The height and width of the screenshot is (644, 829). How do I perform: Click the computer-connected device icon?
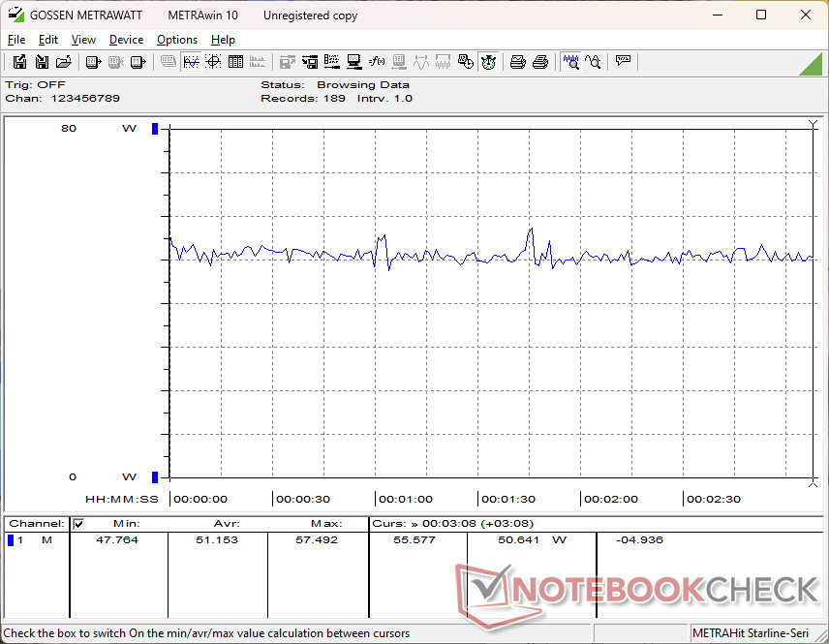pyautogui.click(x=354, y=62)
